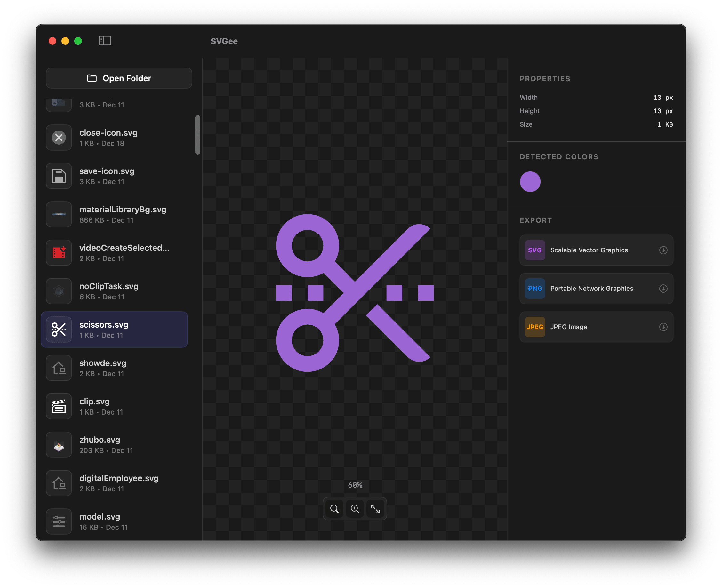Click the zoom in magnifier icon
722x588 pixels.
355,508
